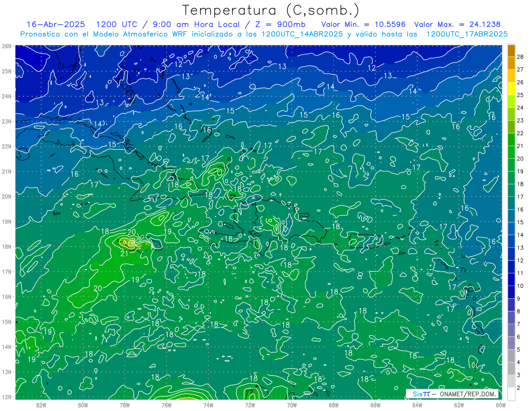This screenshot has width=532, height=411.
Task: Select the '22N' latitude axis label
Action: [6, 146]
